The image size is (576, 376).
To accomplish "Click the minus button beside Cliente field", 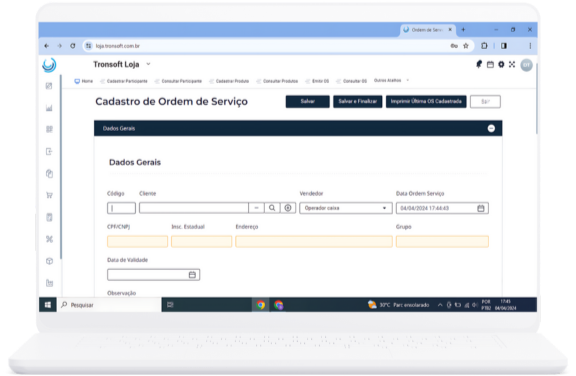I will (256, 208).
